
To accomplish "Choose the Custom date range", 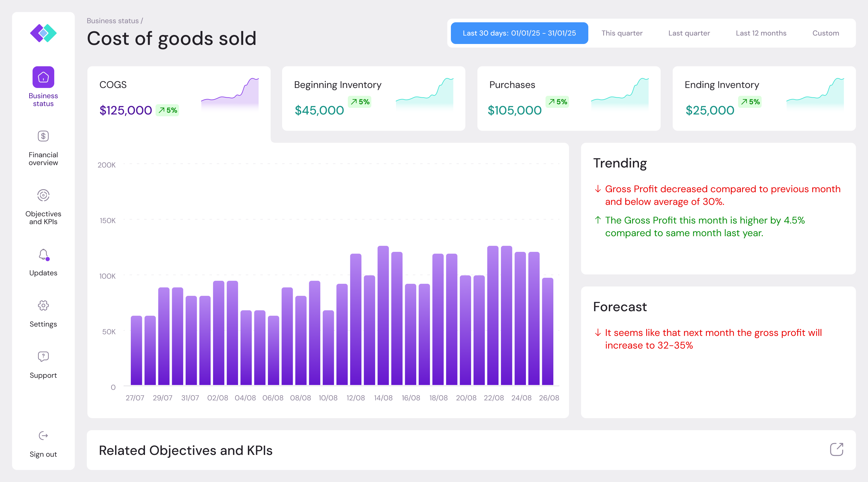I will pos(825,33).
